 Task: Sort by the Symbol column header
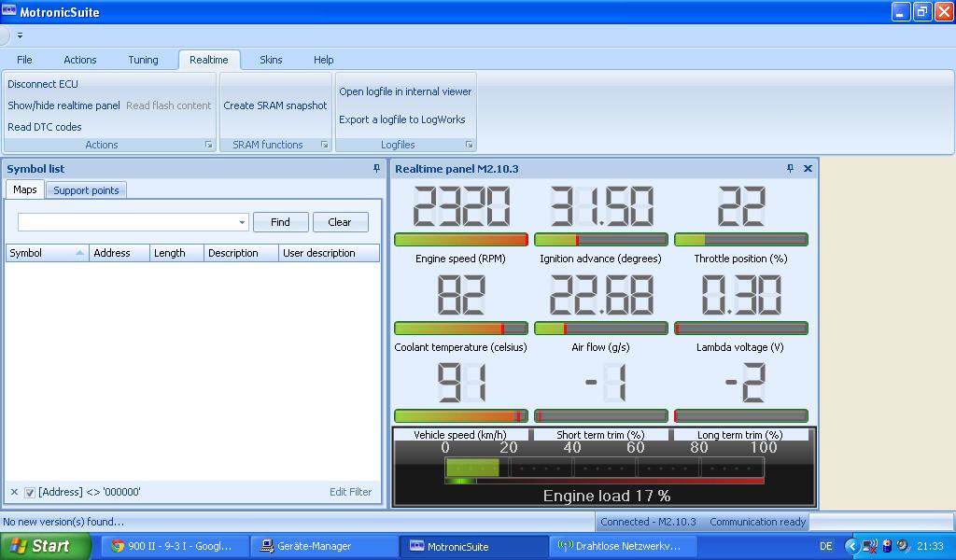(47, 253)
